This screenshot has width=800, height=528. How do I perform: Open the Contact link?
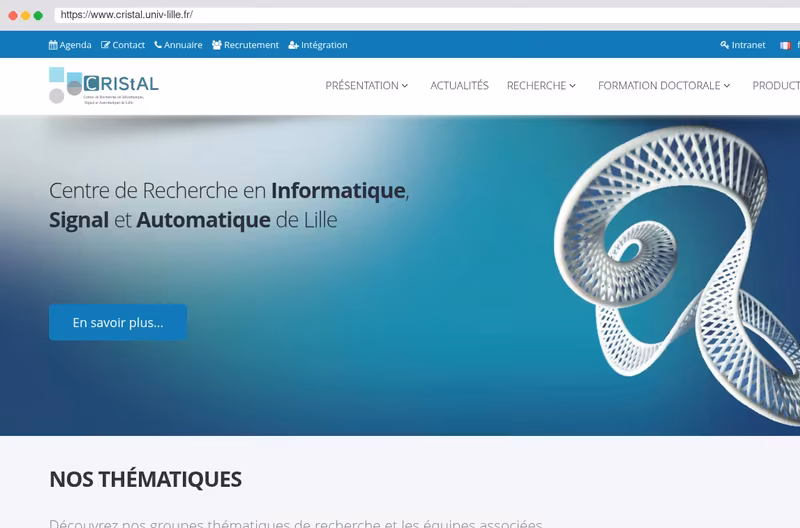[123, 45]
